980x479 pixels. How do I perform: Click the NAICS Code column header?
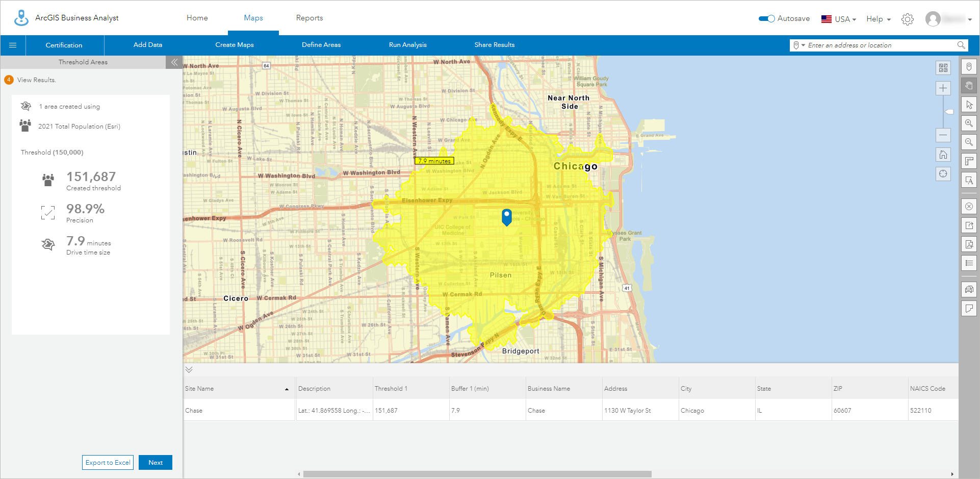click(x=933, y=389)
